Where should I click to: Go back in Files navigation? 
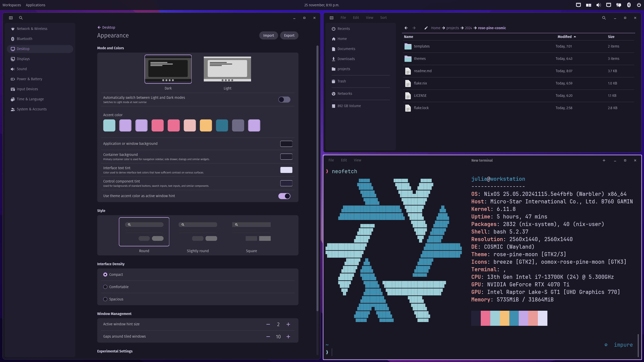click(406, 28)
